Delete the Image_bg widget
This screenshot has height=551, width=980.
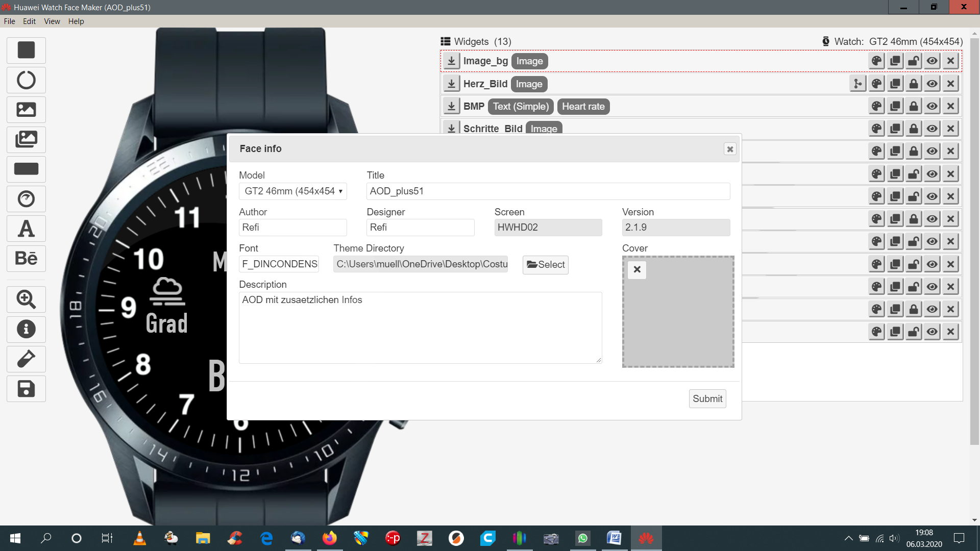click(x=950, y=61)
